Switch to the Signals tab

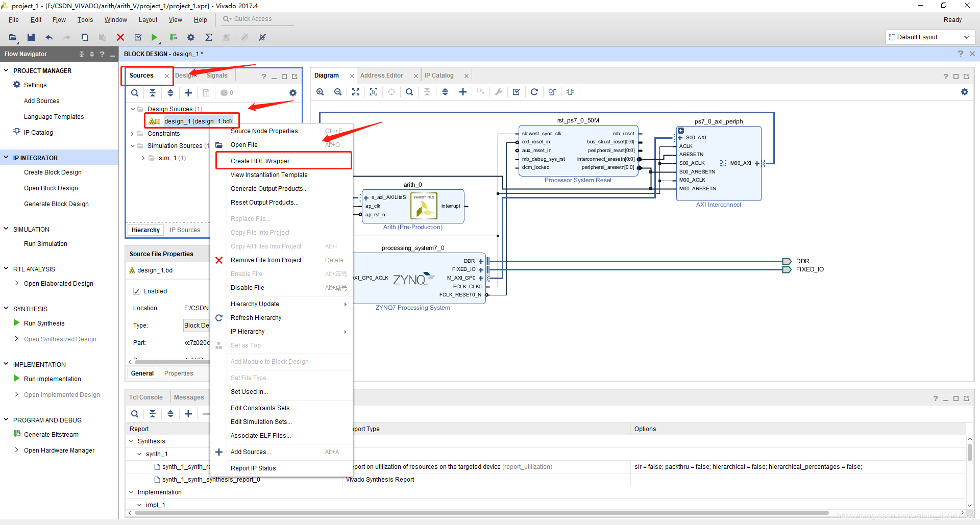tap(217, 76)
